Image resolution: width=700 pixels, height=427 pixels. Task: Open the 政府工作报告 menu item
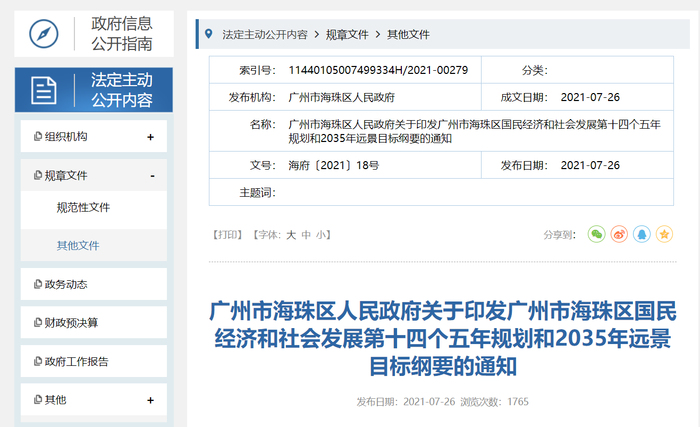(76, 361)
